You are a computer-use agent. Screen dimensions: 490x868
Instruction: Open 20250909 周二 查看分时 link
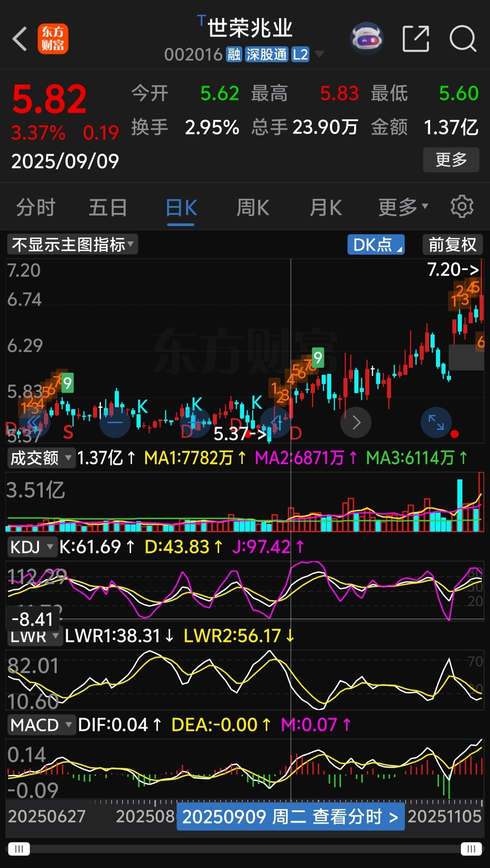pos(290,816)
